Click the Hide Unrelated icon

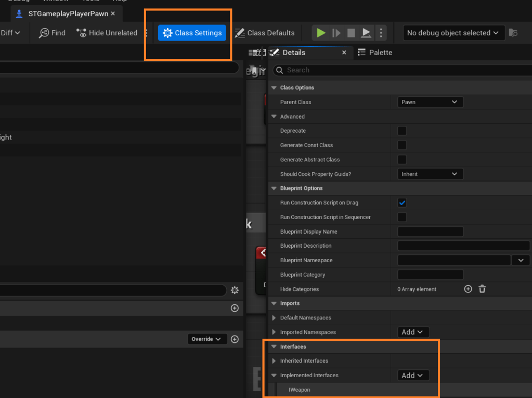point(82,33)
